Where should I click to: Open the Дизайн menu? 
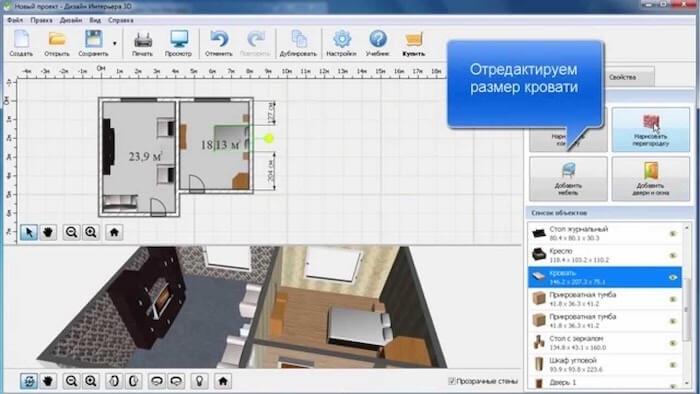(x=71, y=20)
